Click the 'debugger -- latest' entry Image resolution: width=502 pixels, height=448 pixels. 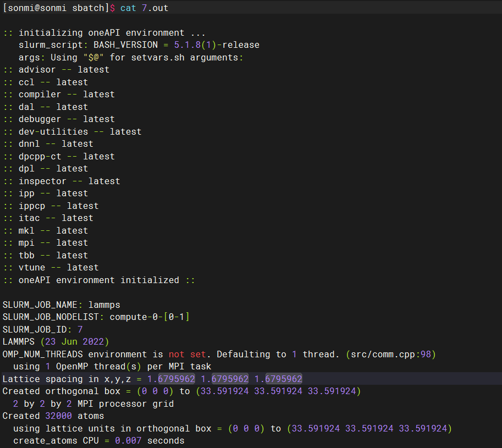click(x=67, y=119)
